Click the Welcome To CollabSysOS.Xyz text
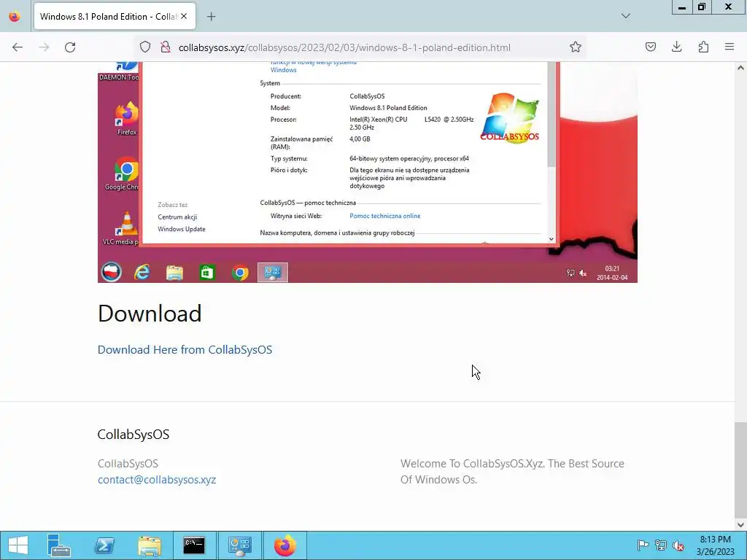Screen dimensions: 747x560 512,472
